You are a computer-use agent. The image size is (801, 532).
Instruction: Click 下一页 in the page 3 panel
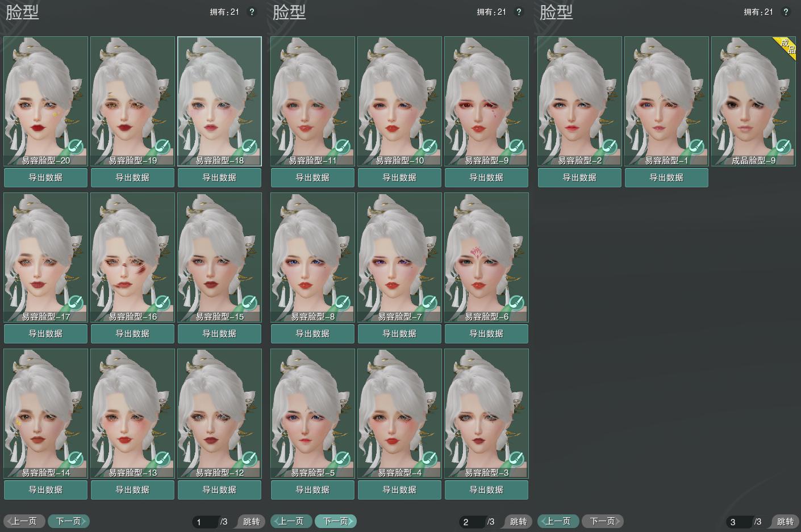pos(603,521)
